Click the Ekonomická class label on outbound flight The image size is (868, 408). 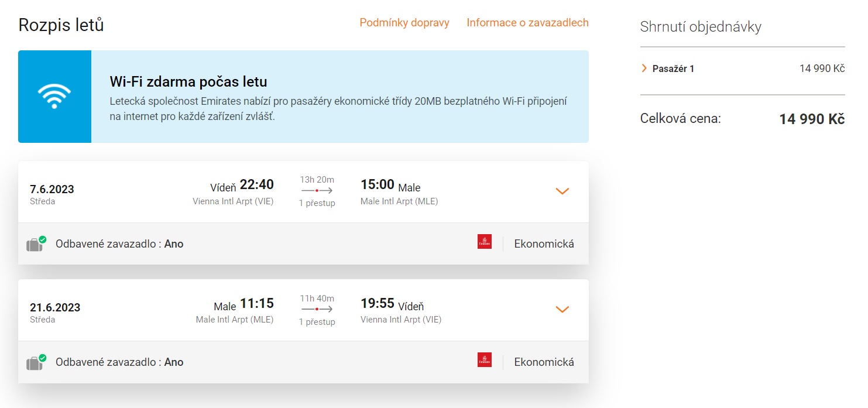tap(544, 244)
